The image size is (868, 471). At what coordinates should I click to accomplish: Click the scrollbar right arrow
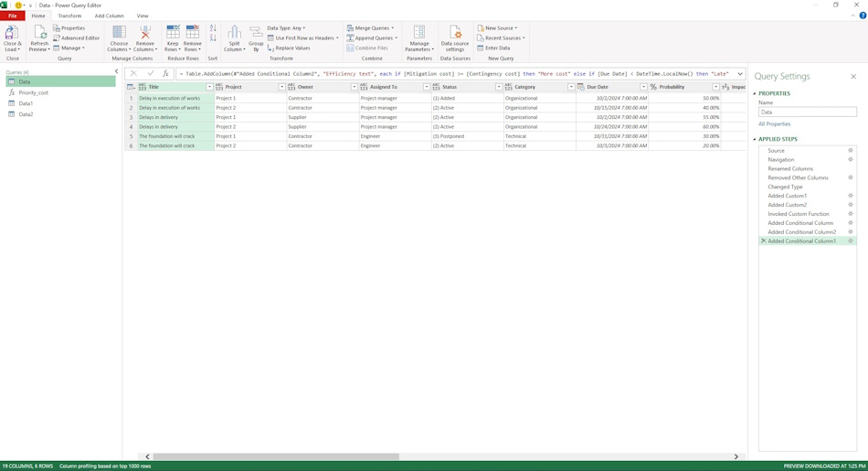pos(736,456)
